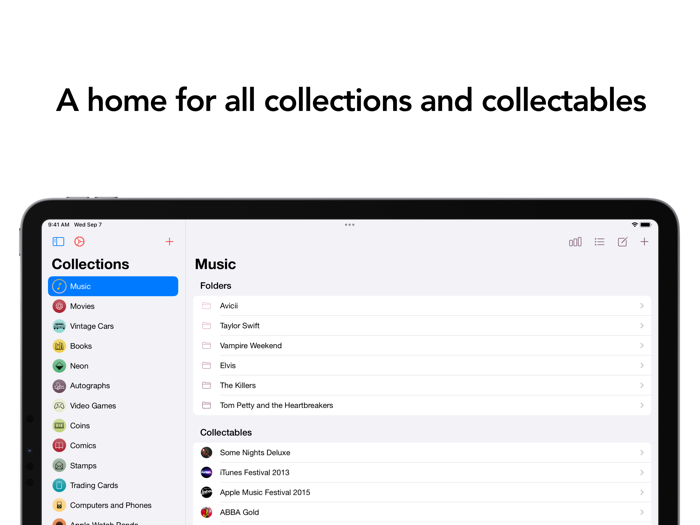Screen dimensions: 700x525
Task: Open the Coins collection
Action: (x=113, y=425)
